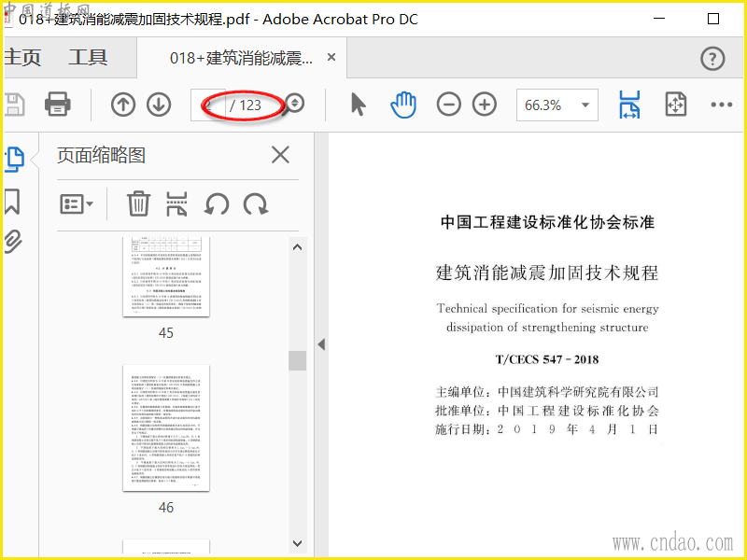Click the page number input field
The height and width of the screenshot is (560, 747).
pos(208,105)
